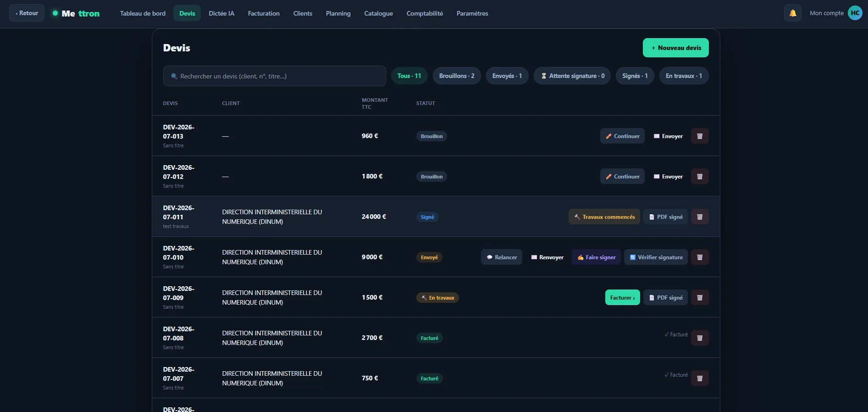Filter quotes by Tous · 11
Screen dimensions: 868x412
(x=409, y=76)
